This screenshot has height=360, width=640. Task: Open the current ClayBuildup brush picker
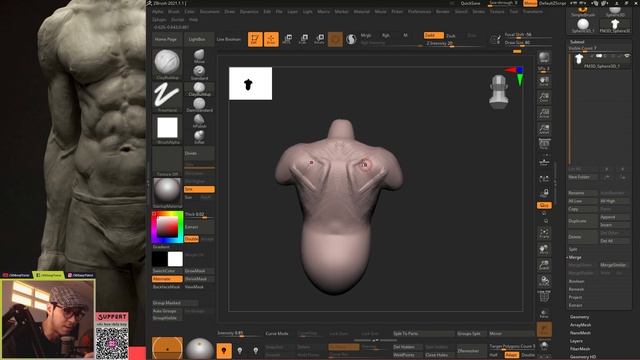(x=167, y=64)
